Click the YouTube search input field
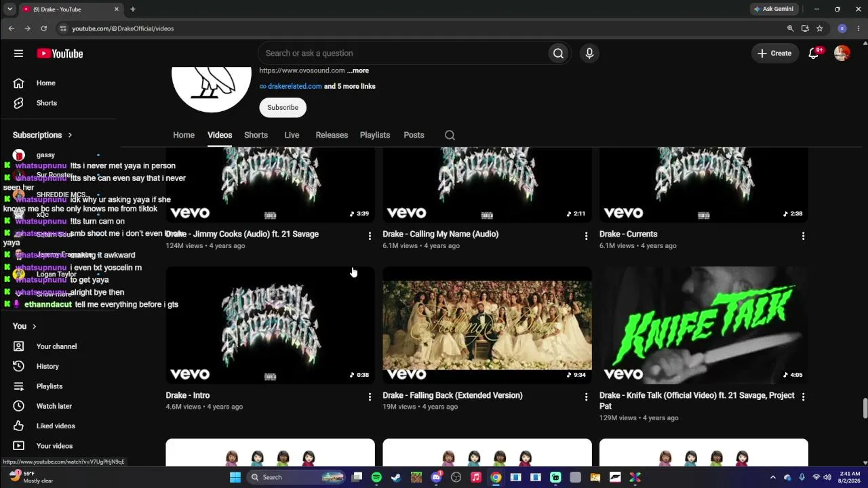This screenshot has height=488, width=868. (x=403, y=54)
